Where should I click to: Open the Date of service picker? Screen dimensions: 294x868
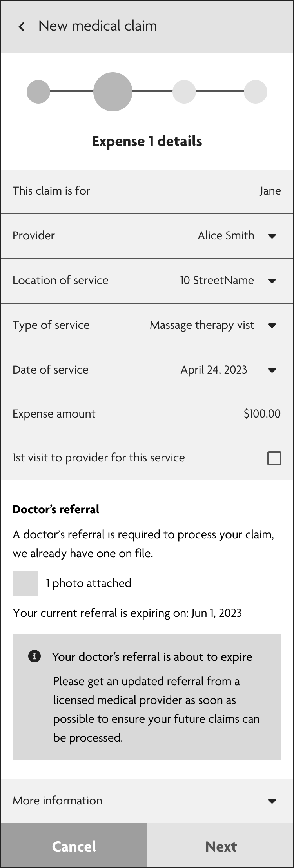pos(272,370)
